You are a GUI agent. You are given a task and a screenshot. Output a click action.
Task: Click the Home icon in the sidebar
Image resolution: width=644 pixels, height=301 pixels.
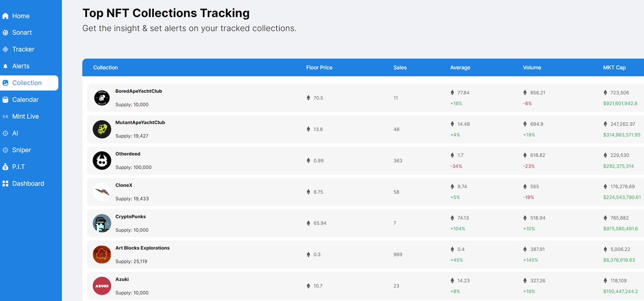5,16
